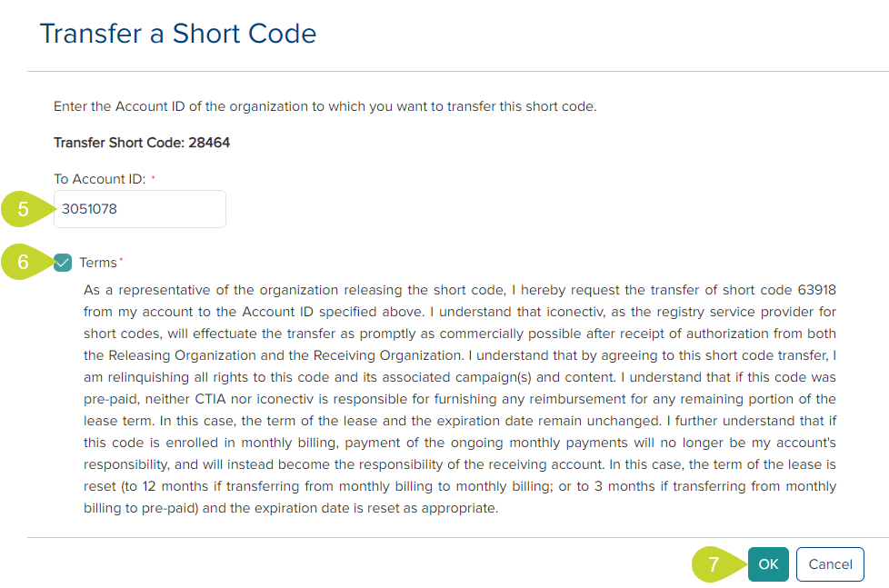The height and width of the screenshot is (588, 889).
Task: Click the red asterisk beside Terms
Action: [x=121, y=262]
